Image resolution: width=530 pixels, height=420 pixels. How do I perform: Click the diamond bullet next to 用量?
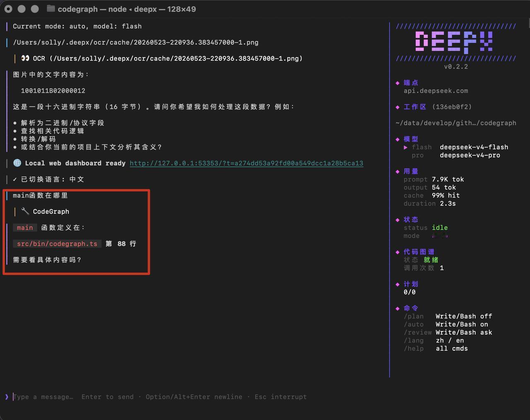[x=397, y=171]
